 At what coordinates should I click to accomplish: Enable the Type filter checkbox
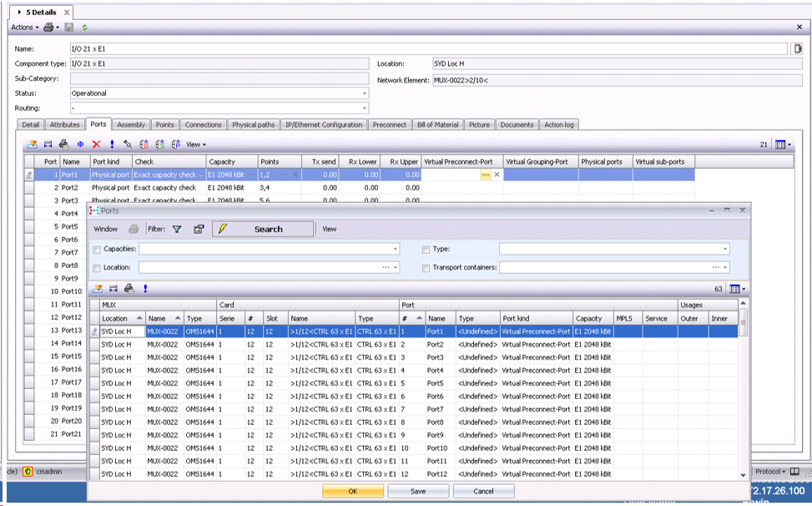[x=426, y=250]
